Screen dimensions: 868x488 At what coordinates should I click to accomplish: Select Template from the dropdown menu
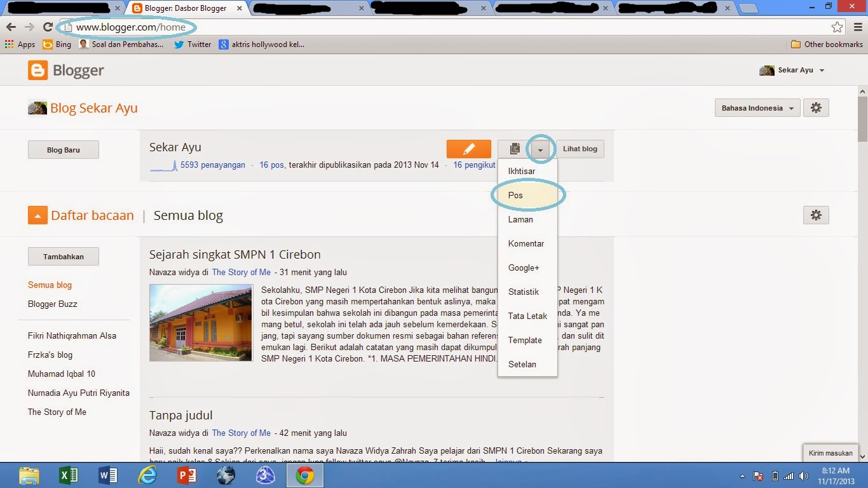pos(527,340)
